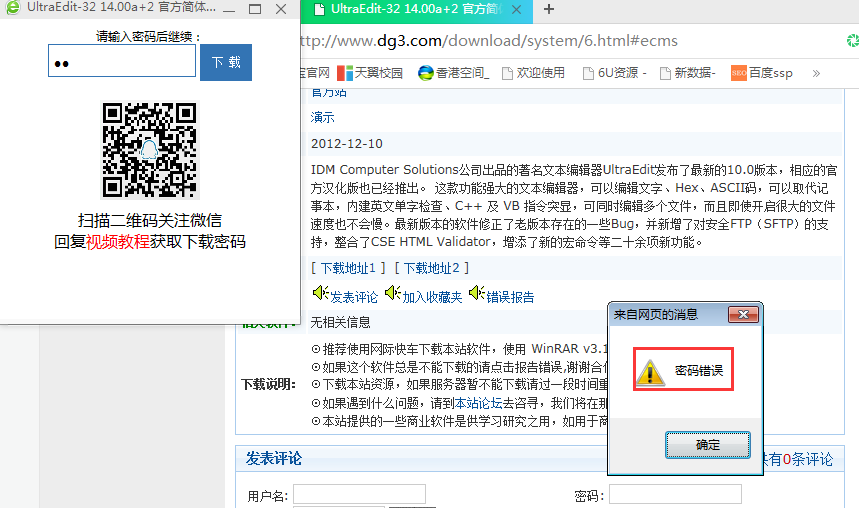This screenshot has width=859, height=508.
Task: Click the 官网 bookmark
Action: (316, 73)
